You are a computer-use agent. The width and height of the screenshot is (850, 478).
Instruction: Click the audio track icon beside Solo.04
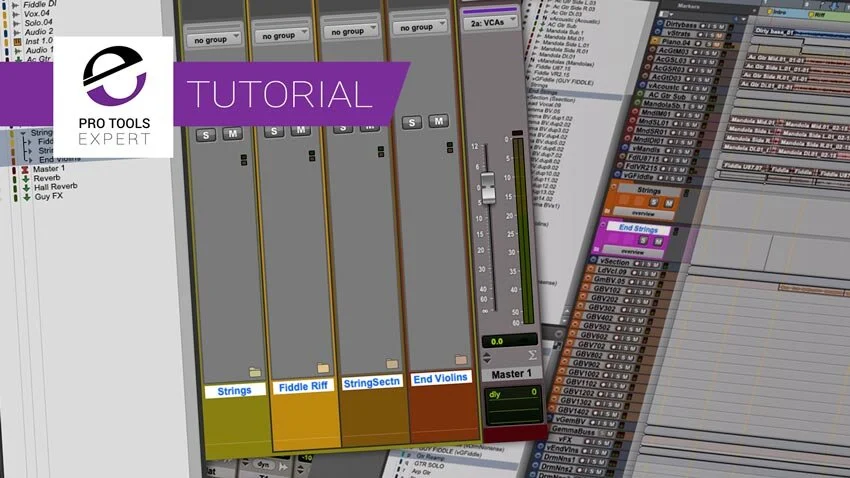[17, 24]
